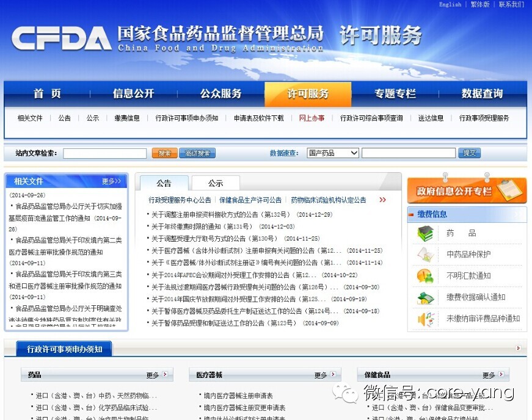Open the 缴费信息 submenu link
This screenshot has height=420, width=532.
[127, 118]
